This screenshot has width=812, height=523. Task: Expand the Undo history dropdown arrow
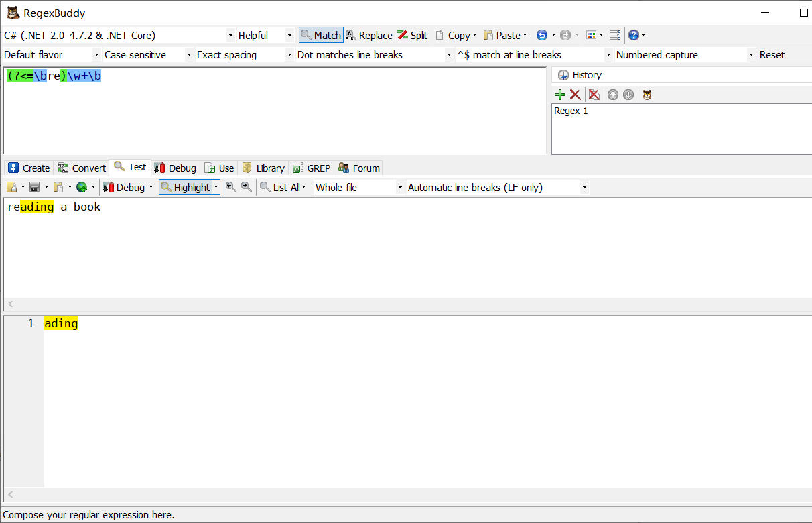pos(553,35)
